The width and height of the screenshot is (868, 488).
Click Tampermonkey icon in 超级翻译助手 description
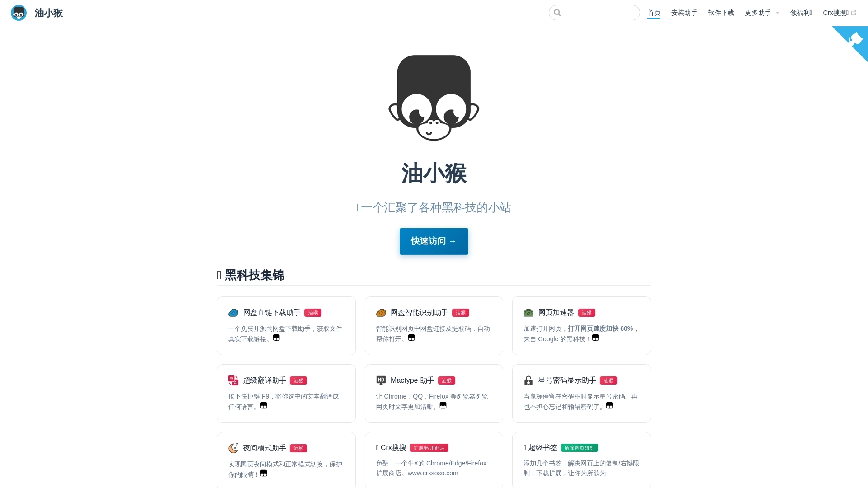pyautogui.click(x=264, y=406)
